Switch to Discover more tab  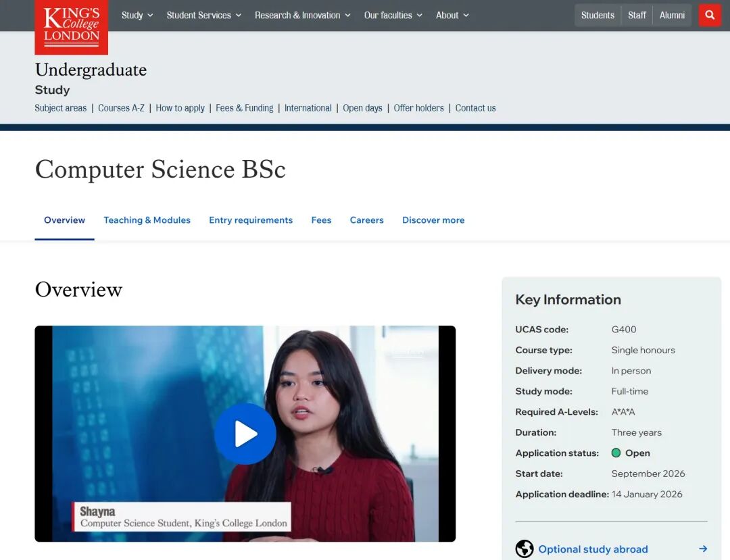point(433,220)
